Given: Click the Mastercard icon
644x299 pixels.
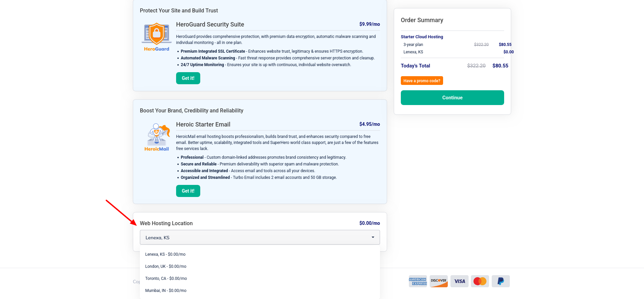Looking at the screenshot, I should tap(480, 281).
